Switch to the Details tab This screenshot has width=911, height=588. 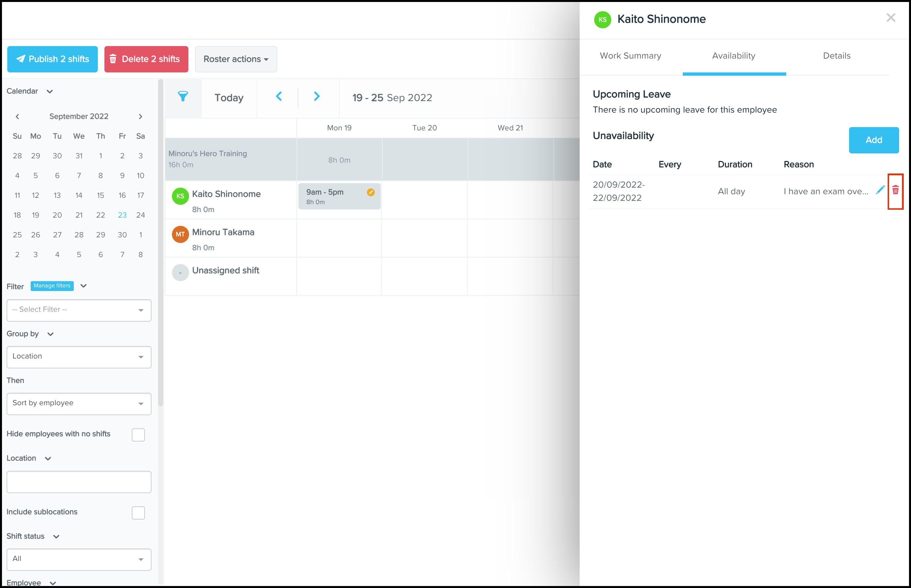coord(837,56)
